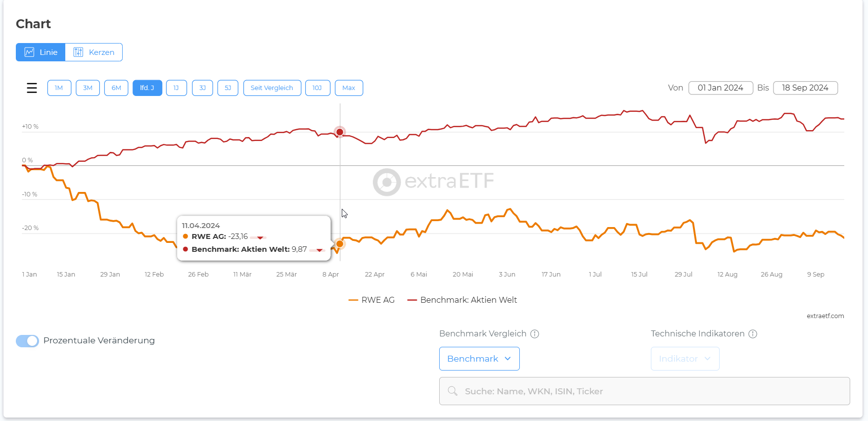868x421 pixels.
Task: Switch to the Max time range
Action: [x=349, y=88]
